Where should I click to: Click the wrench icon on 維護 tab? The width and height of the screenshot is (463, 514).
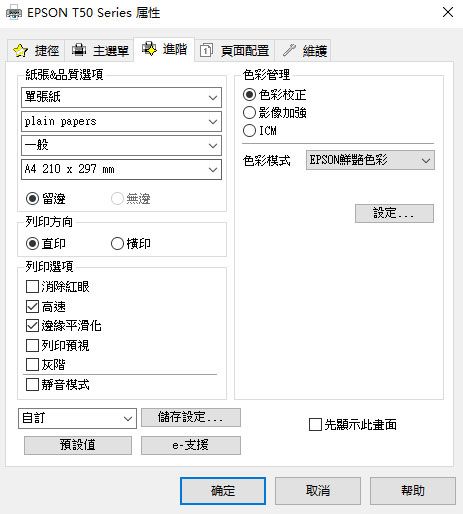point(289,50)
